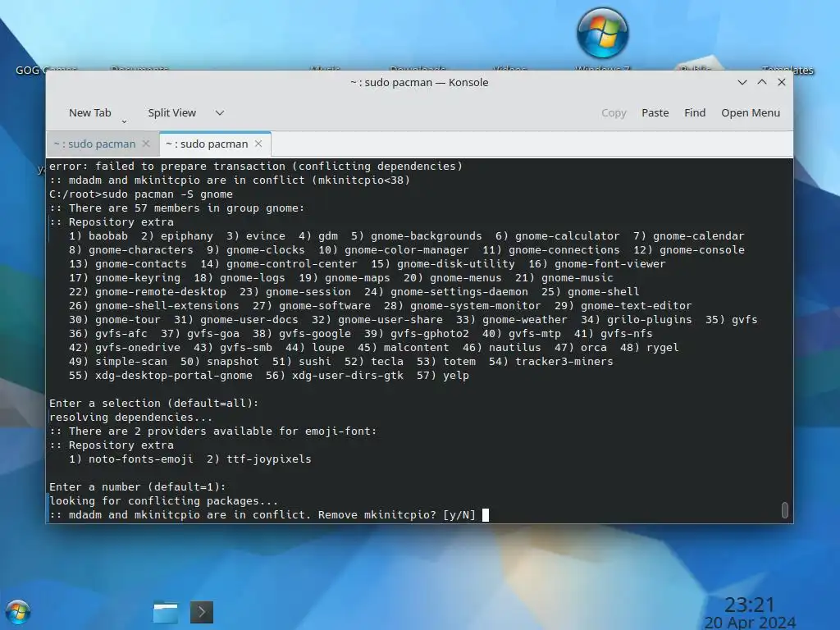Select the GOG Games desktop folder
Screen dimensions: 840x630
pos(46,69)
